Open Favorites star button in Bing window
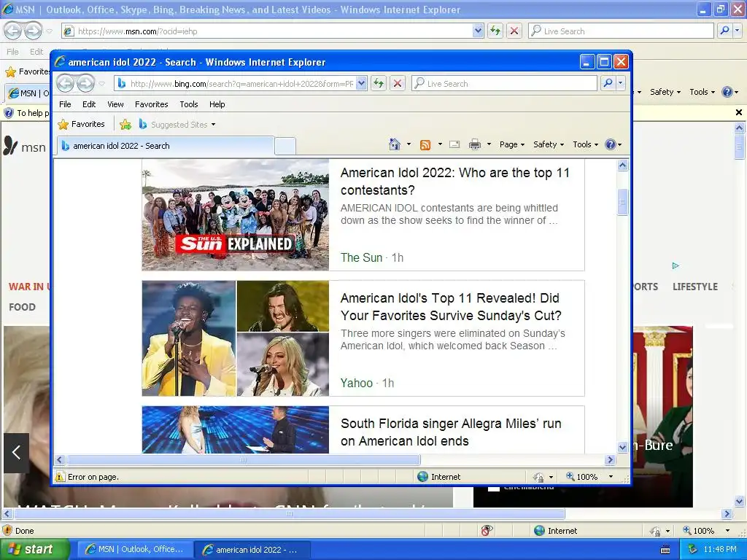Viewport: 747px width, 560px height. point(81,124)
